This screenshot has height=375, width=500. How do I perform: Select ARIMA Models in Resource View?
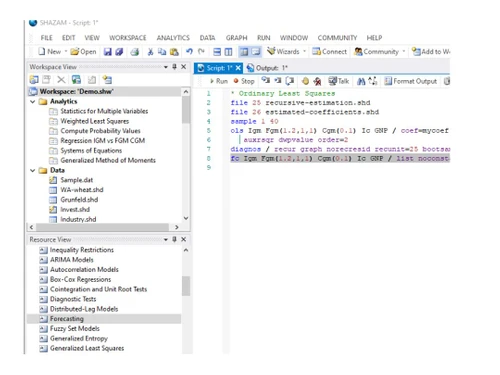point(72,260)
